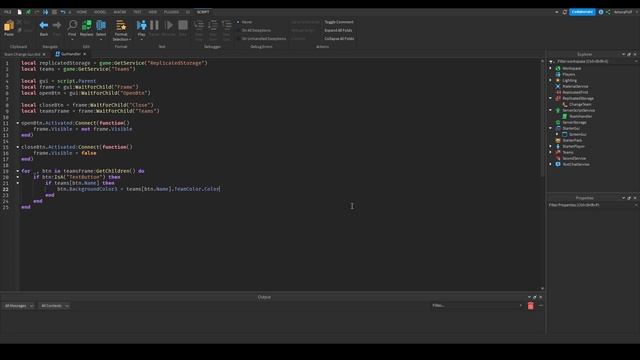
Task: Click the notifications icon next to Collaborate
Action: (x=565, y=12)
